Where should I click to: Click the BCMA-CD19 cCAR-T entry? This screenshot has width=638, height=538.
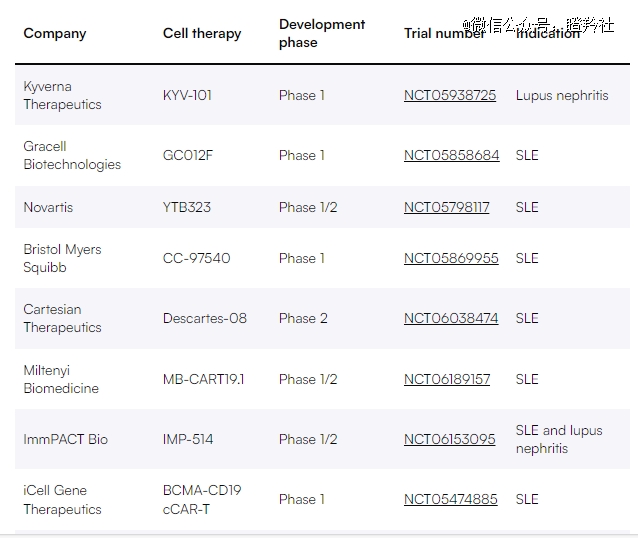pos(202,499)
